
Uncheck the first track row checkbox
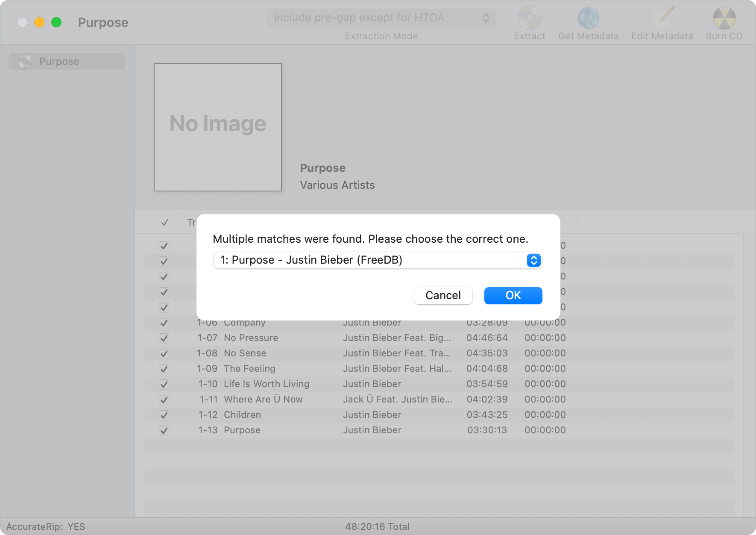(x=164, y=246)
